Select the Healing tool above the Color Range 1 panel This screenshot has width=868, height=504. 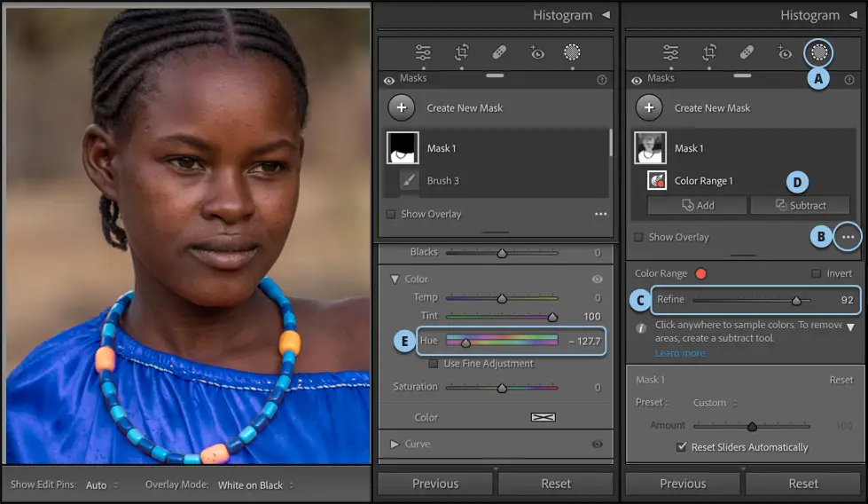pos(747,52)
